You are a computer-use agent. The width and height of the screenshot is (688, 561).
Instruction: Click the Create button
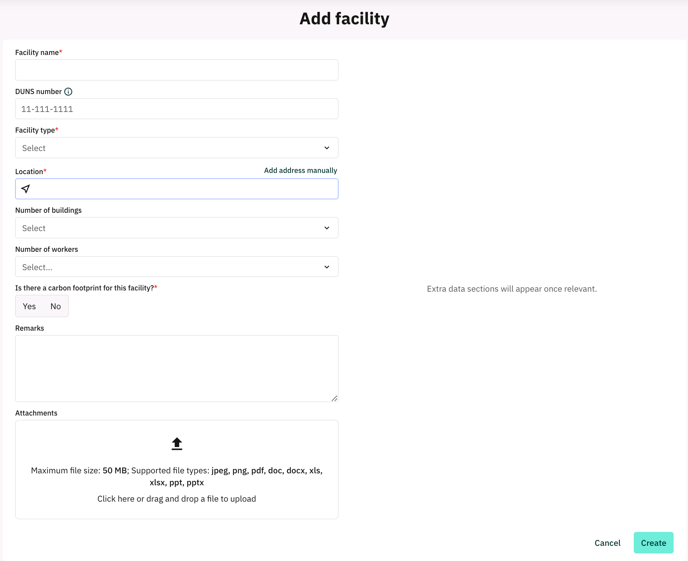click(x=653, y=543)
